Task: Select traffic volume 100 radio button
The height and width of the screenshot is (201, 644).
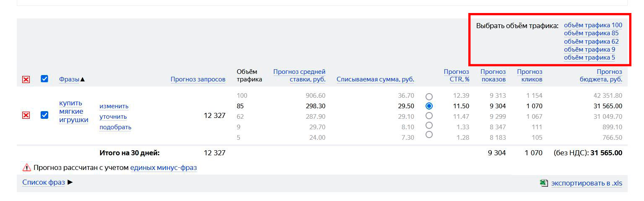Action: (x=429, y=97)
